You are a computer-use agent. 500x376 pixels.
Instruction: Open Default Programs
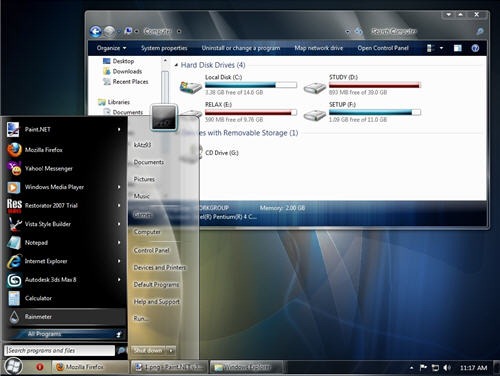(x=156, y=284)
